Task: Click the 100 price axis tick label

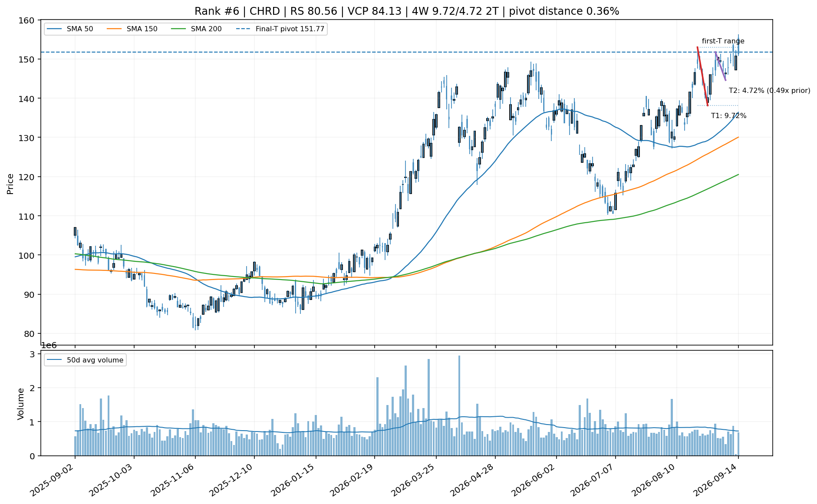Action: (26, 255)
